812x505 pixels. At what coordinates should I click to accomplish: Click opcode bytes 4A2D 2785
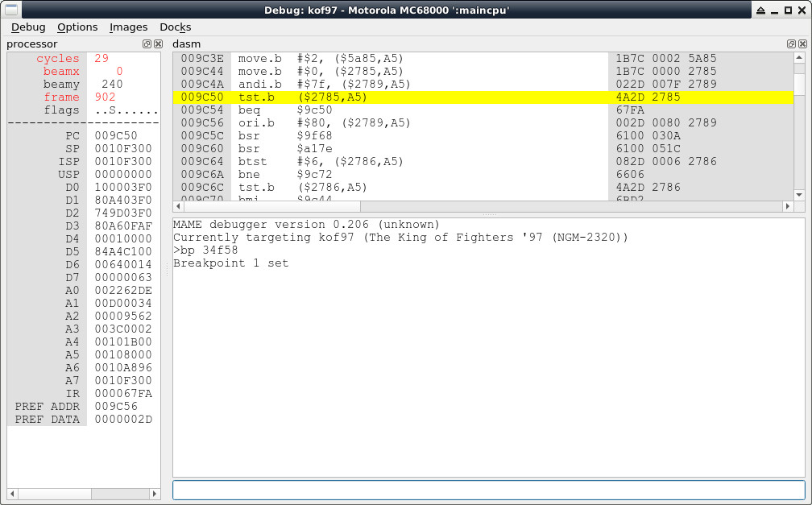[648, 97]
